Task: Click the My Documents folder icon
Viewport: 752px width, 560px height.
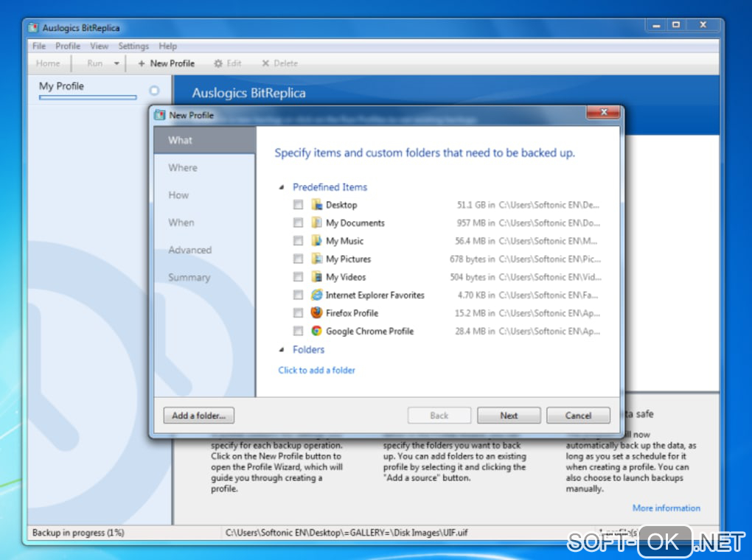Action: click(x=316, y=223)
